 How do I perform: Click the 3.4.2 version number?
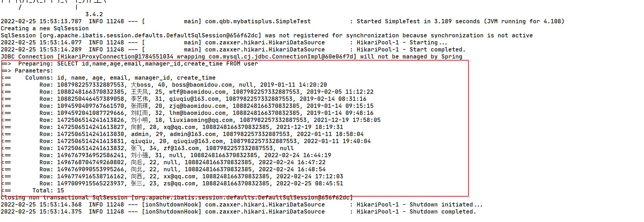pos(94,14)
